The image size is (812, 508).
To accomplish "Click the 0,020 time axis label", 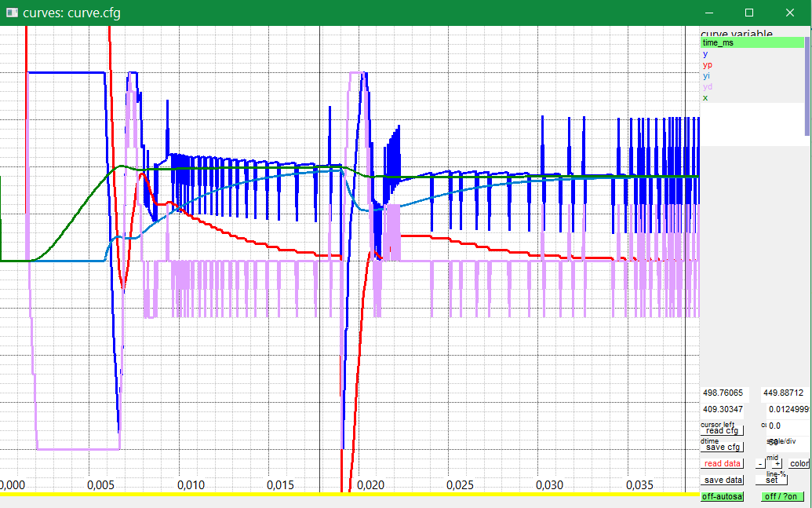I will click(x=370, y=485).
